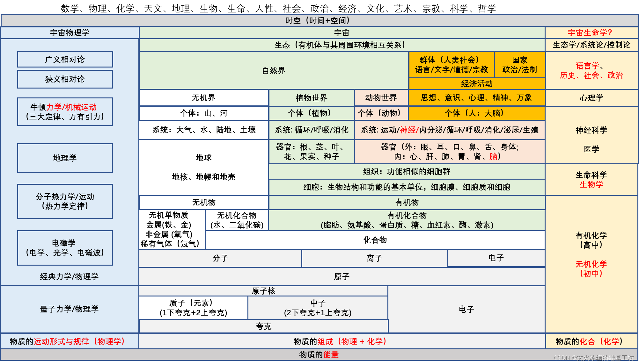The width and height of the screenshot is (639, 364).
Task: Click the 物质的运动形式与规律（物理学）cell
Action: 70,341
